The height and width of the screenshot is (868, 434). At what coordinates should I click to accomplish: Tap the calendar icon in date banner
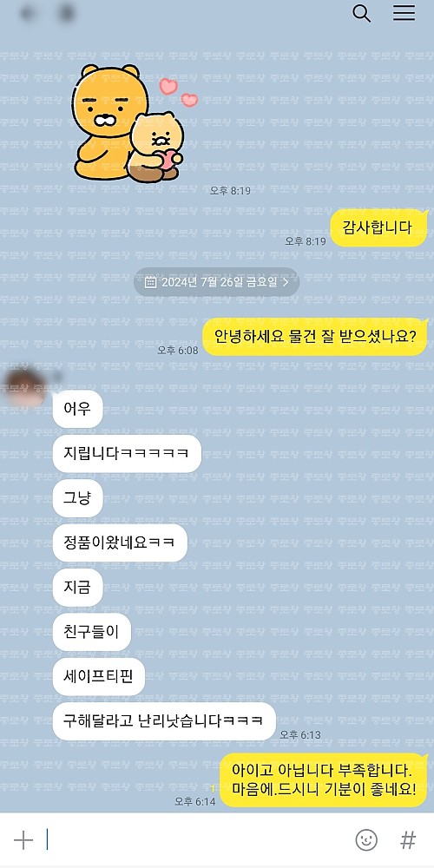click(150, 282)
